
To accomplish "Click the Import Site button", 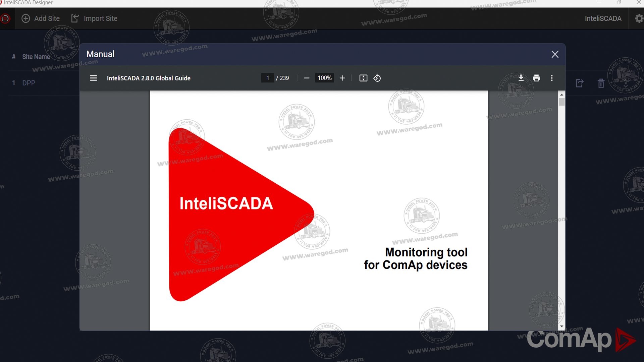I will [94, 18].
